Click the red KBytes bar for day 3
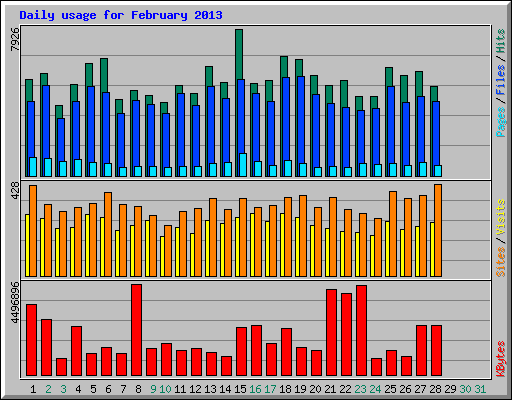The width and height of the screenshot is (512, 400). tap(61, 367)
